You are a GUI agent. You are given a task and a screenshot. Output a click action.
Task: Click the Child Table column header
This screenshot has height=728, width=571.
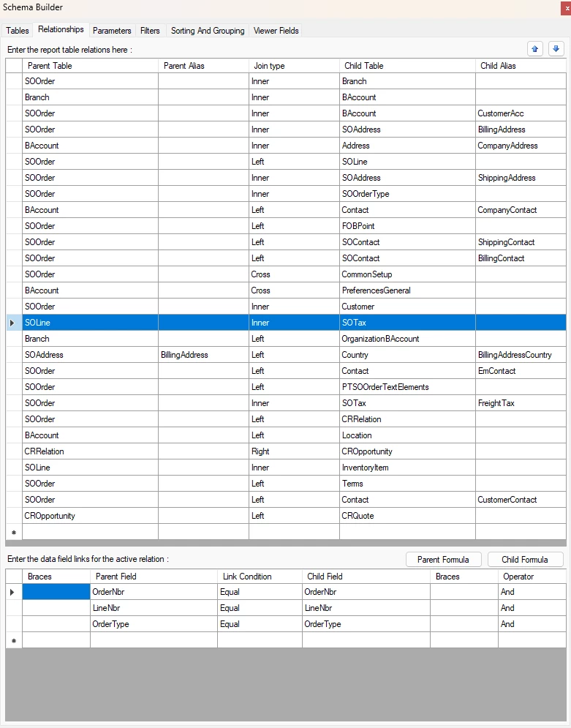[x=407, y=66]
